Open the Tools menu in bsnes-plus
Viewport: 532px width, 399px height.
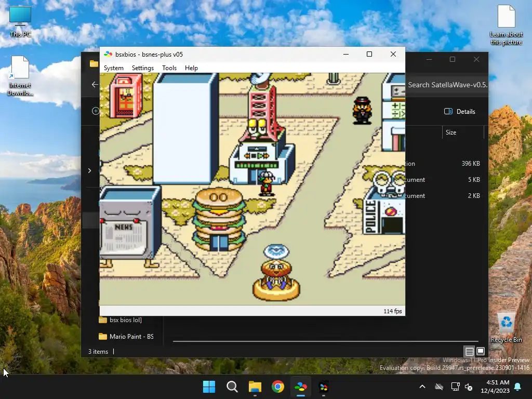pos(169,68)
